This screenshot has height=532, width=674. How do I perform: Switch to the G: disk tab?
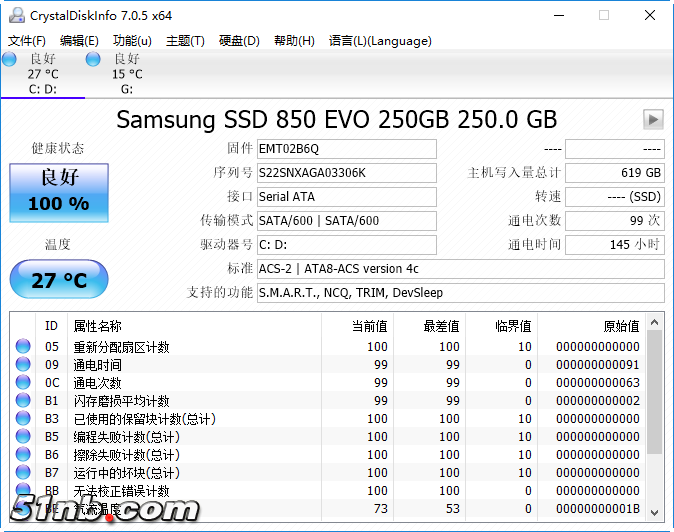click(x=126, y=74)
